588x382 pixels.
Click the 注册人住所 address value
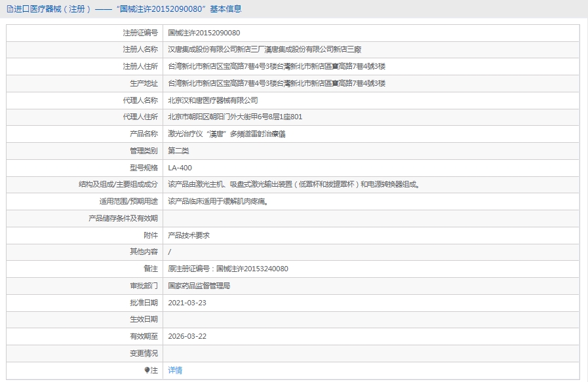(x=276, y=67)
